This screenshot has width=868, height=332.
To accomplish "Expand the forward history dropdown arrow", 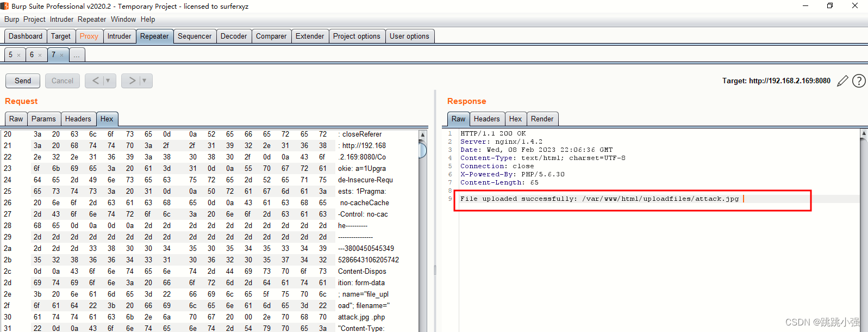I will (x=144, y=81).
